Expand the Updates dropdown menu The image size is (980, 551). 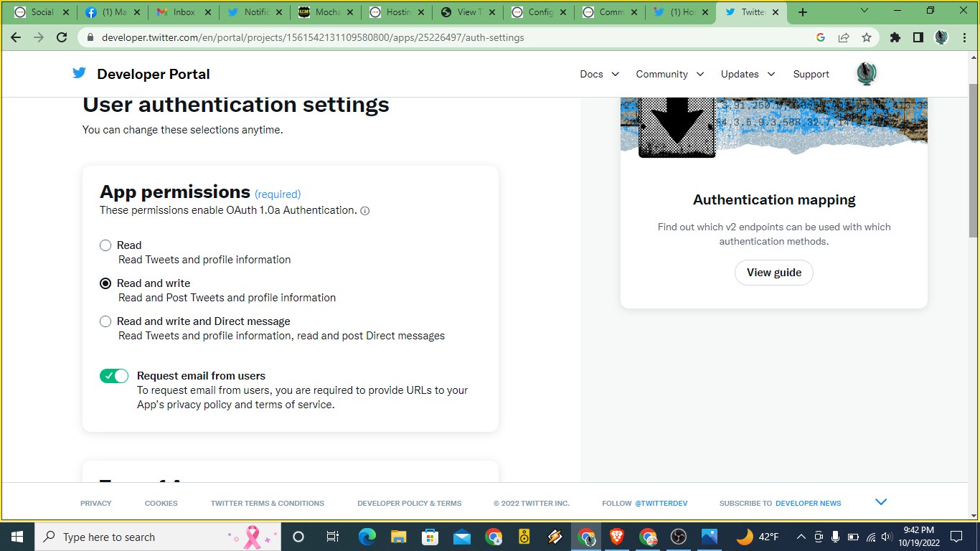(748, 74)
